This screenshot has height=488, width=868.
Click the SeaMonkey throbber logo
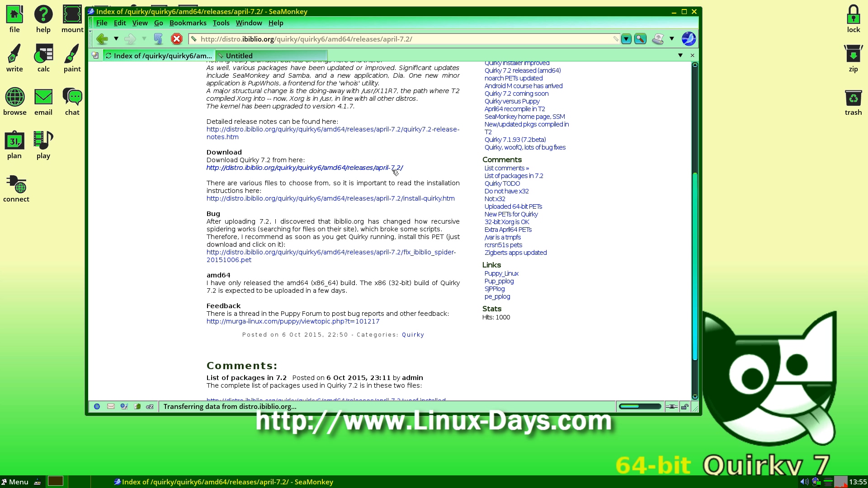689,39
